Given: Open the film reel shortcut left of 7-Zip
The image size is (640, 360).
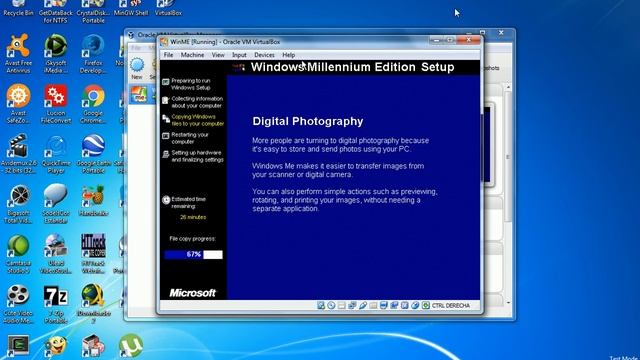Looking at the screenshot, I should (18, 304).
